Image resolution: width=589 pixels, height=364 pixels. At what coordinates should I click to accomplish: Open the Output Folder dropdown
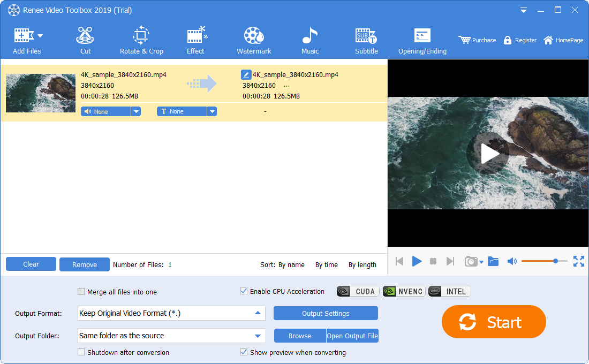point(258,336)
